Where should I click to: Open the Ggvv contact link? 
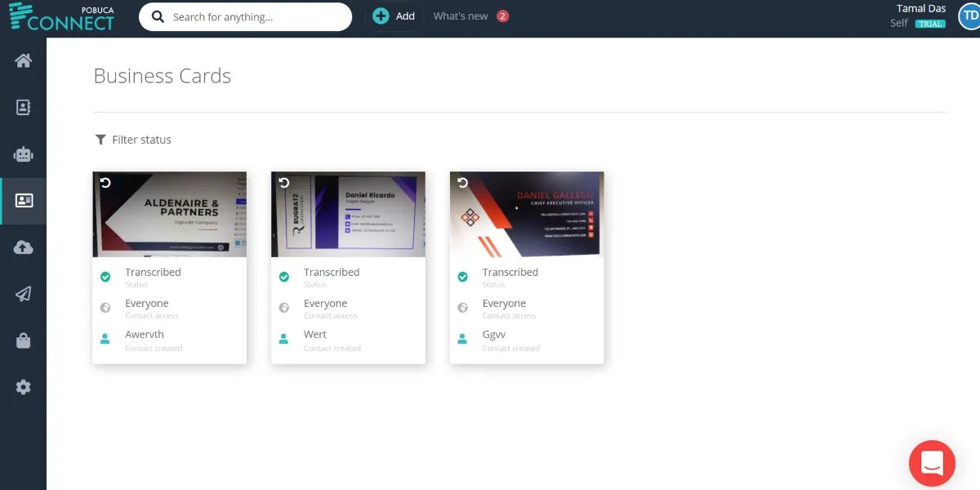494,334
